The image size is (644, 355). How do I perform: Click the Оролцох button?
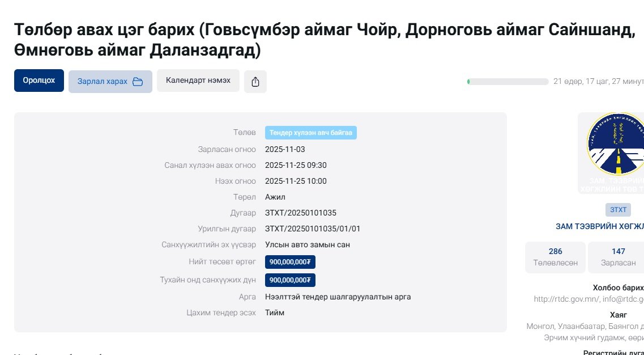tap(39, 81)
